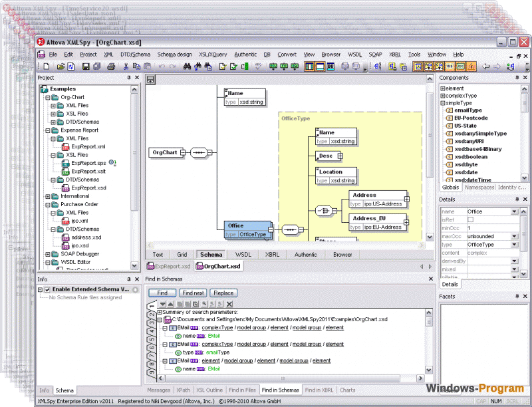Click the schema overview icon above the diagram
The width and height of the screenshot is (532, 407).
[150, 80]
